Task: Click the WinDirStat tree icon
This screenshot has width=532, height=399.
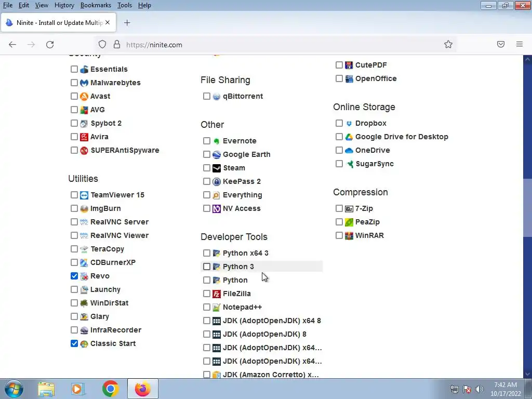Action: (x=84, y=303)
